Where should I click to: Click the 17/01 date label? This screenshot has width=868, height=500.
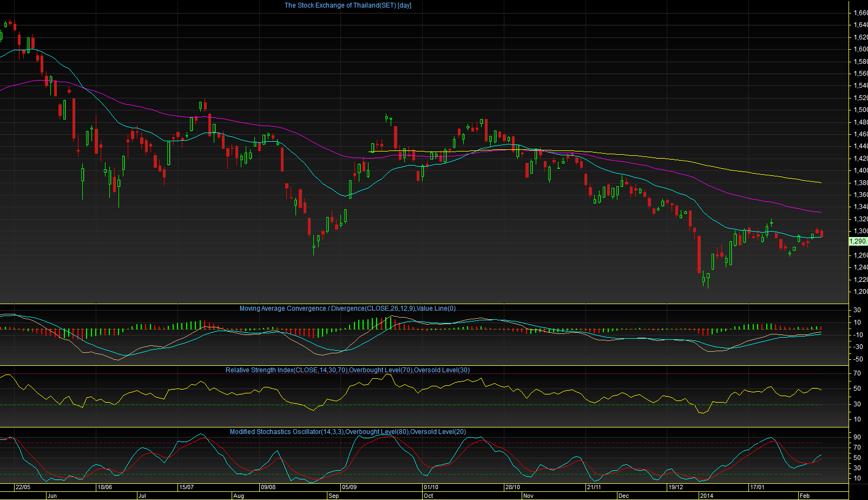[757, 487]
